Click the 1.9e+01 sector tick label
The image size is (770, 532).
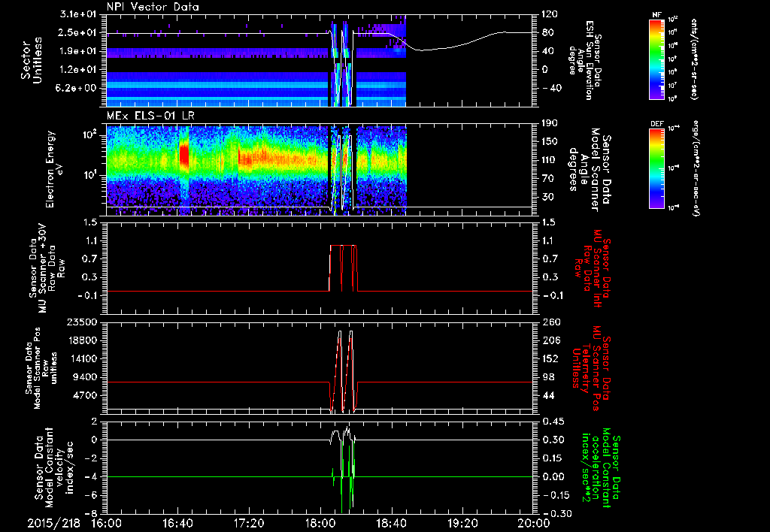[77, 51]
